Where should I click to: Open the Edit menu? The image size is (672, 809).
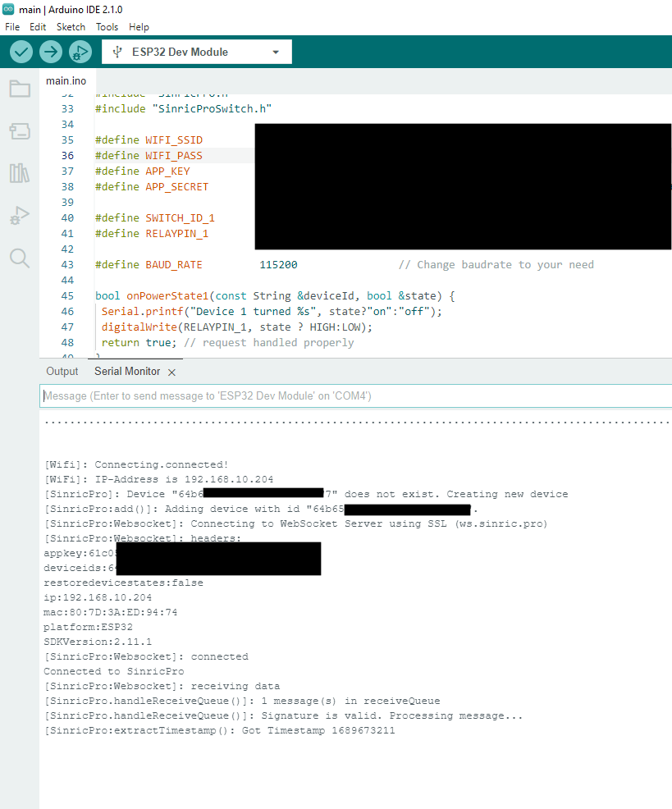(x=37, y=26)
